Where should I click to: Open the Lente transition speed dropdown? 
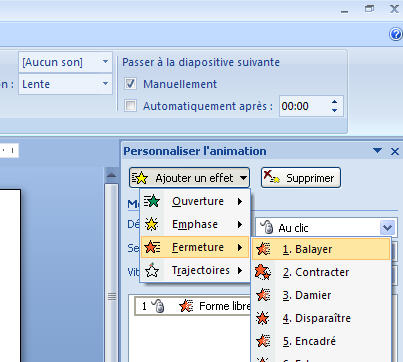coord(105,83)
